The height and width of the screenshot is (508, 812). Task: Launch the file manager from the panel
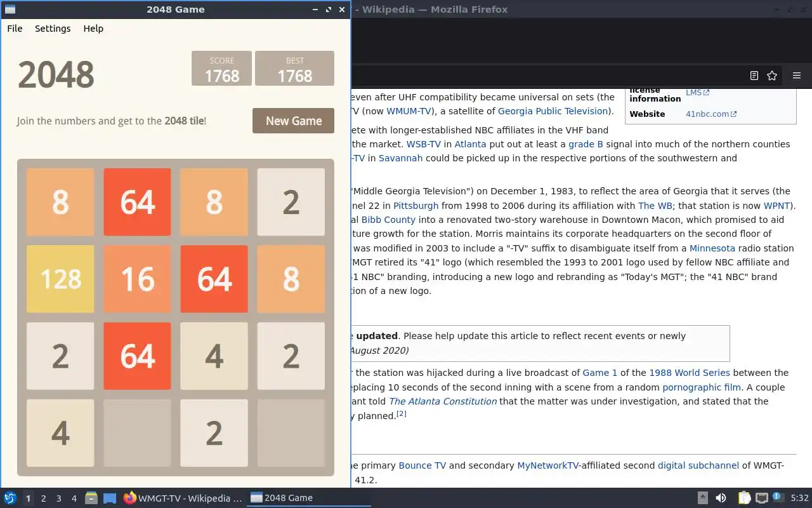(91, 498)
